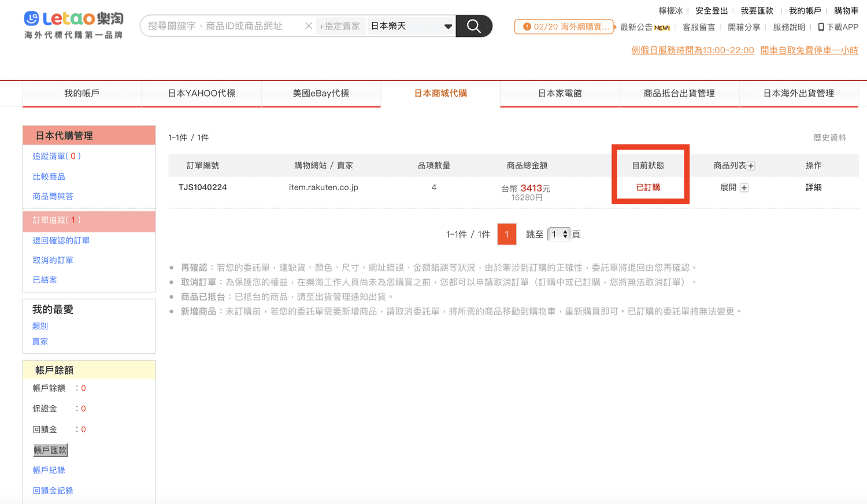Open the 跳至 page number selector
867x504 pixels.
click(559, 234)
